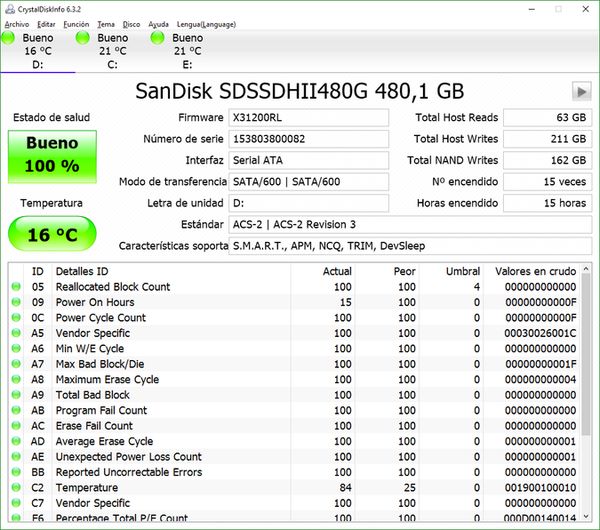Image resolution: width=600 pixels, height=530 pixels.
Task: Click serial number field 153803800082
Action: 309,139
